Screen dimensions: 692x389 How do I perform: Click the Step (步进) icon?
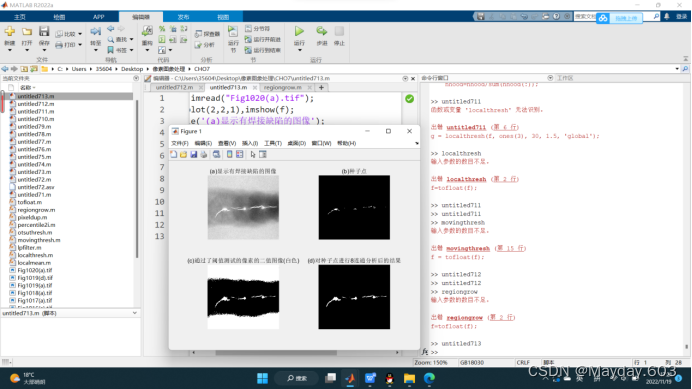(322, 31)
